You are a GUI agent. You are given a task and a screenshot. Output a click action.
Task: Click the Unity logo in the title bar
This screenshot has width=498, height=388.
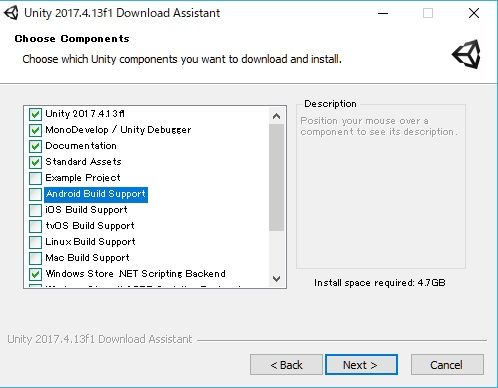coord(11,13)
